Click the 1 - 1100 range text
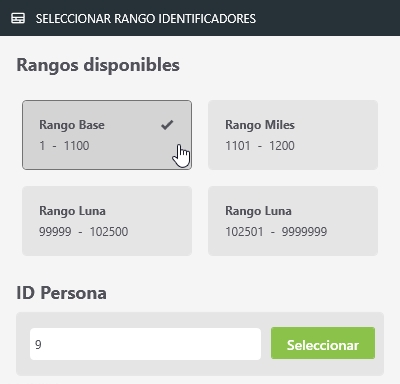Image resolution: width=400 pixels, height=384 pixels. coord(64,146)
